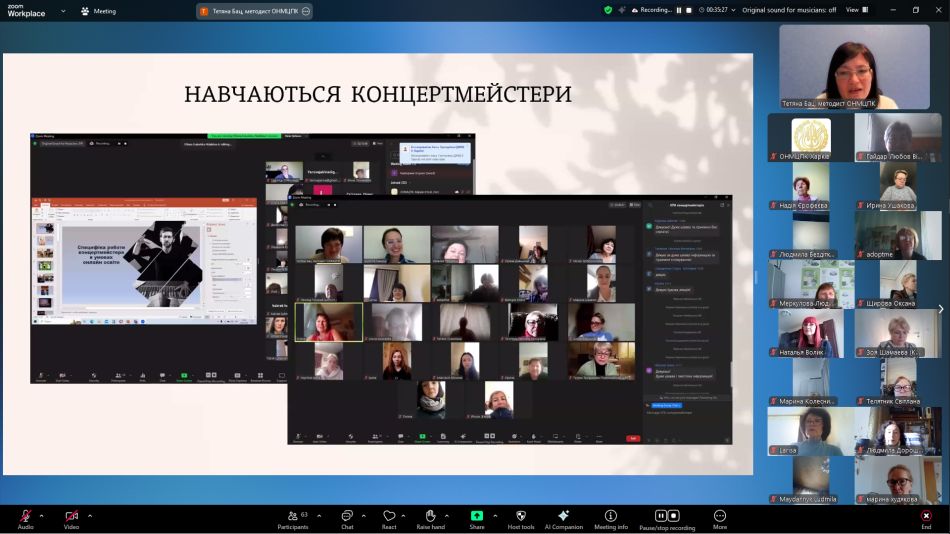950x534 pixels.
Task: Select the ОНМЦПК Харків logo tile
Action: (x=811, y=138)
